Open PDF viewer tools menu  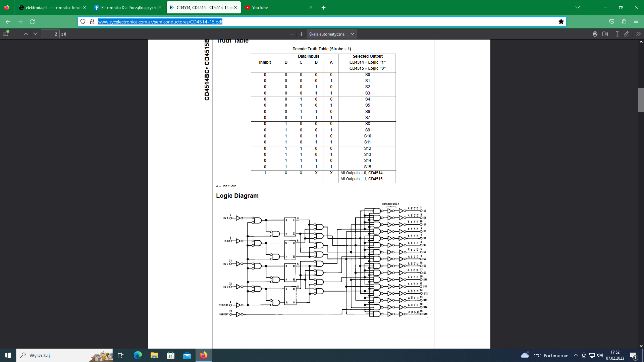pyautogui.click(x=638, y=34)
